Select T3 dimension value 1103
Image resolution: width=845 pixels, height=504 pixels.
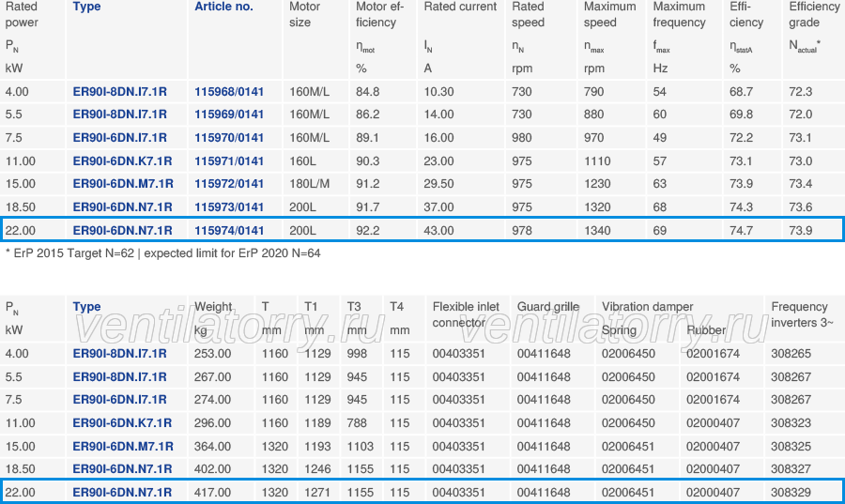tap(360, 447)
